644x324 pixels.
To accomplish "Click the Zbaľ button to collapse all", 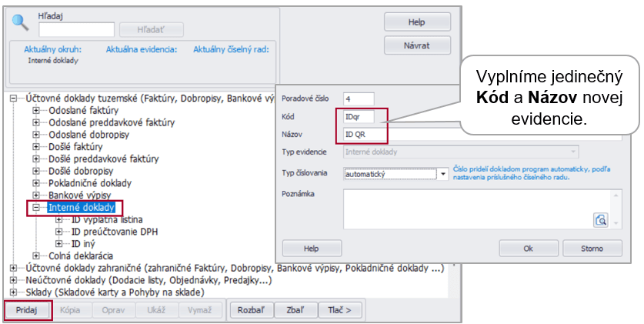I will click(x=295, y=310).
